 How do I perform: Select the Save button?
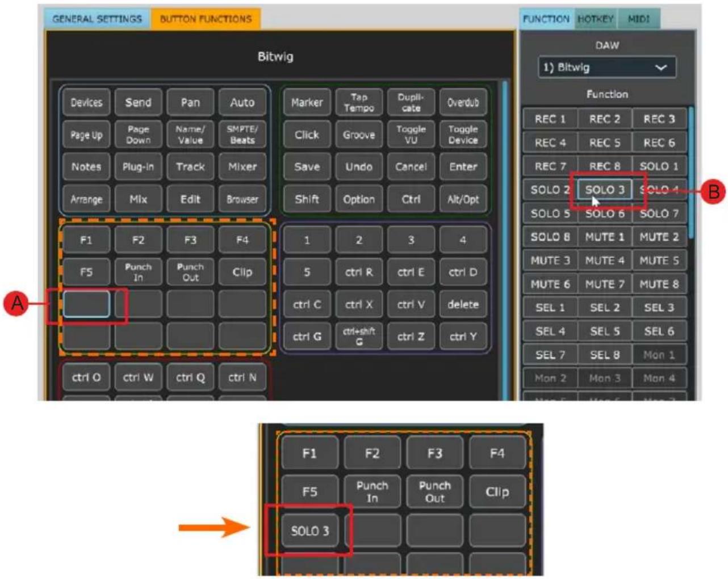[x=307, y=167]
